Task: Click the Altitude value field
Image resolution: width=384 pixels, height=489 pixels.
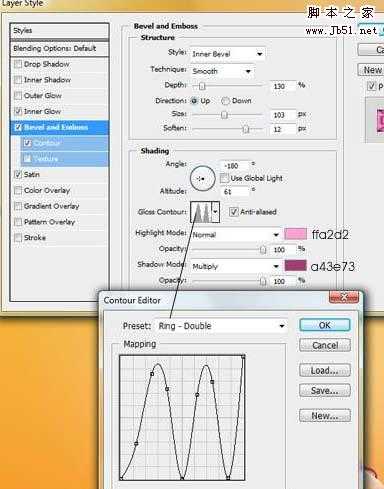Action: click(235, 192)
